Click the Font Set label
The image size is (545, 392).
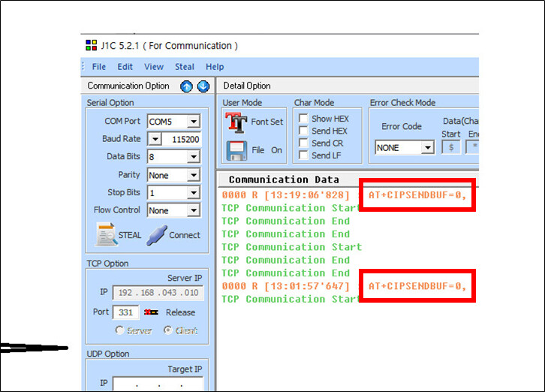click(267, 122)
